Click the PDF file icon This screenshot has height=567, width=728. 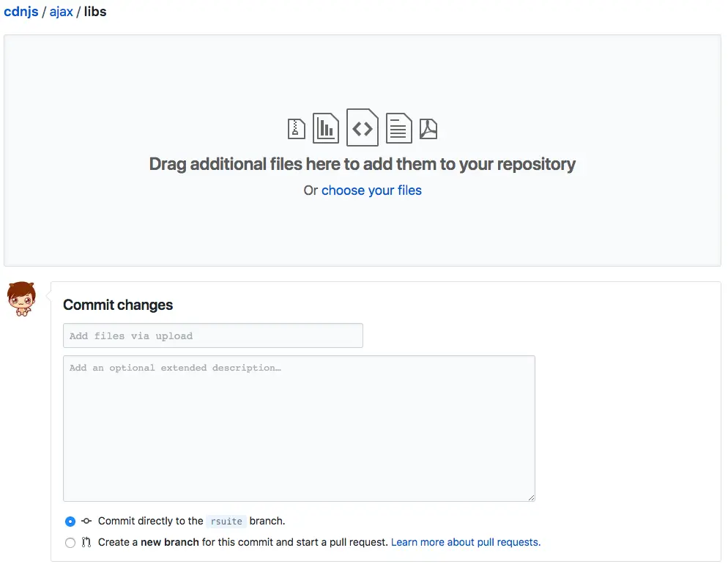click(428, 129)
